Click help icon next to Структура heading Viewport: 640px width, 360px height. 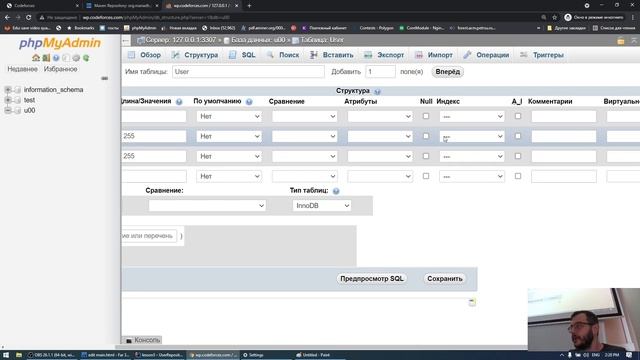coord(378,91)
